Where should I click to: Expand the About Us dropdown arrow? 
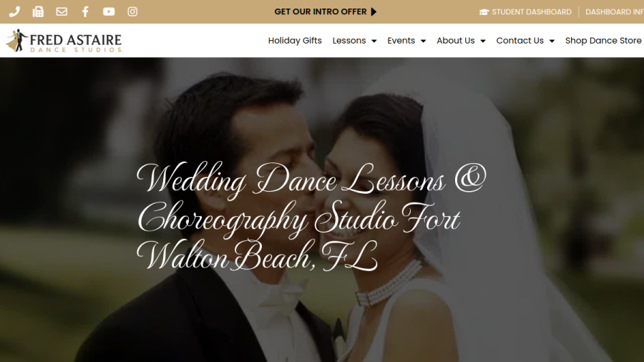click(x=482, y=41)
